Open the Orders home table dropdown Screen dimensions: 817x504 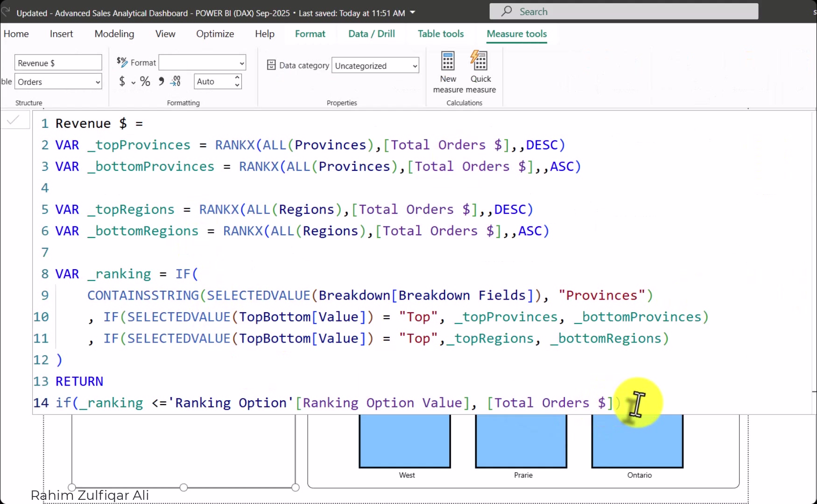pos(58,82)
